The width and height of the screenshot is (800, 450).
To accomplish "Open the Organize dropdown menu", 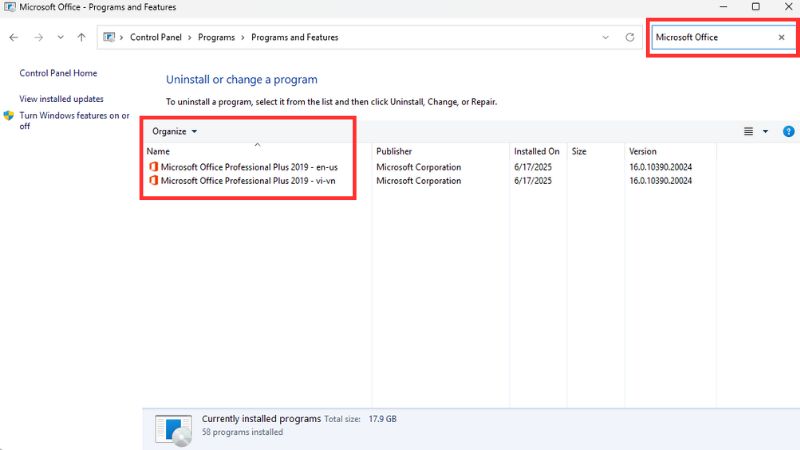I will click(x=175, y=131).
